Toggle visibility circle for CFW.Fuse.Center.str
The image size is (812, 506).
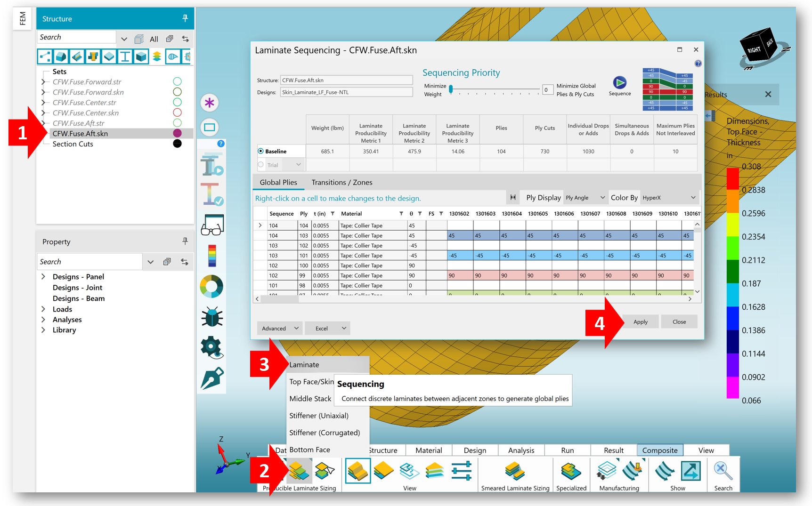[x=177, y=102]
